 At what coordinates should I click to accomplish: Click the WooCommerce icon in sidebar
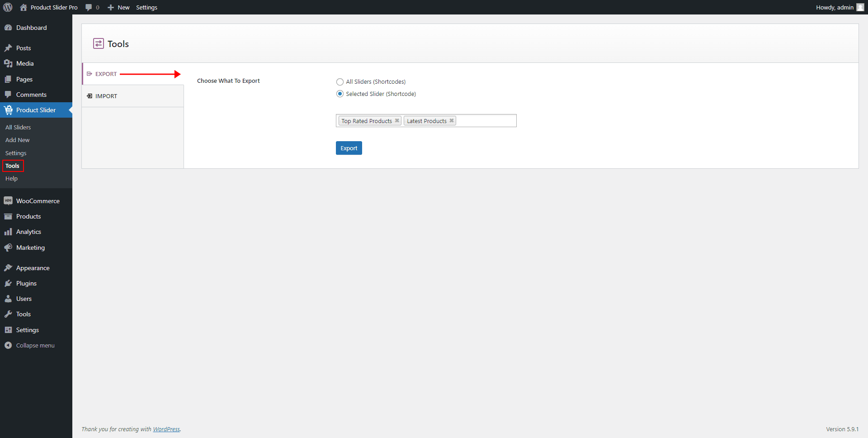8,201
